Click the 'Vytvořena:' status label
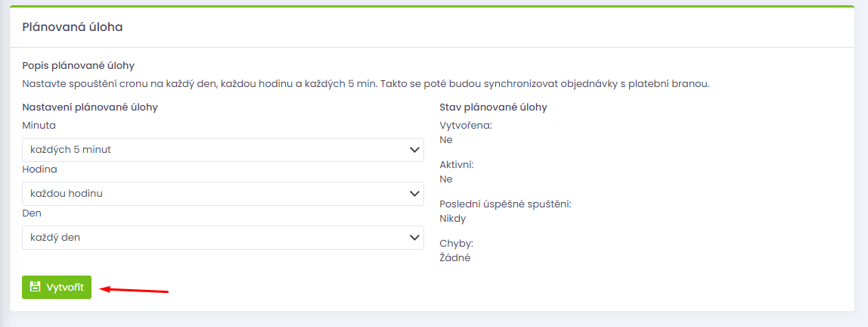Viewport: 868px width, 327px height. click(x=466, y=125)
